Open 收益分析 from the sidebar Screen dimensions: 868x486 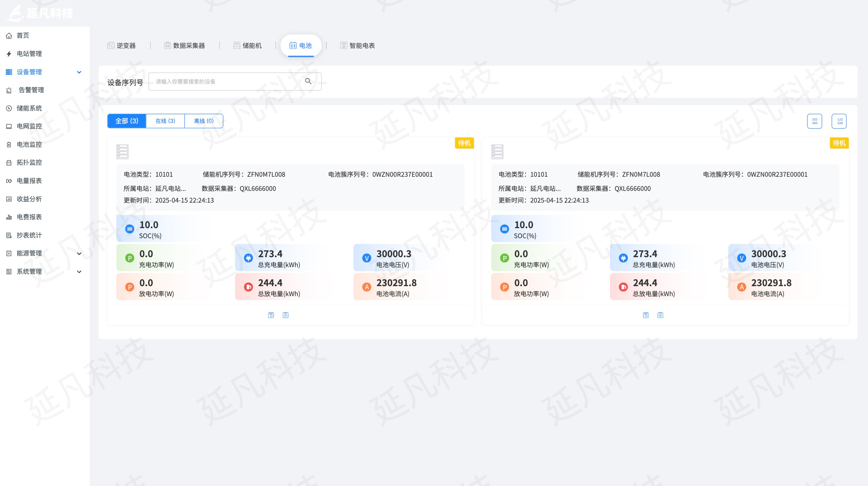pyautogui.click(x=29, y=199)
